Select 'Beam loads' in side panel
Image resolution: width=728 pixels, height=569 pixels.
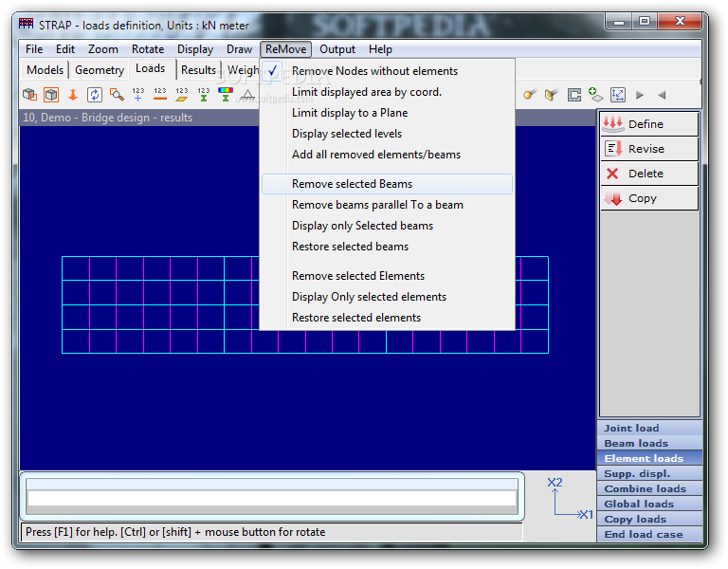(x=649, y=443)
